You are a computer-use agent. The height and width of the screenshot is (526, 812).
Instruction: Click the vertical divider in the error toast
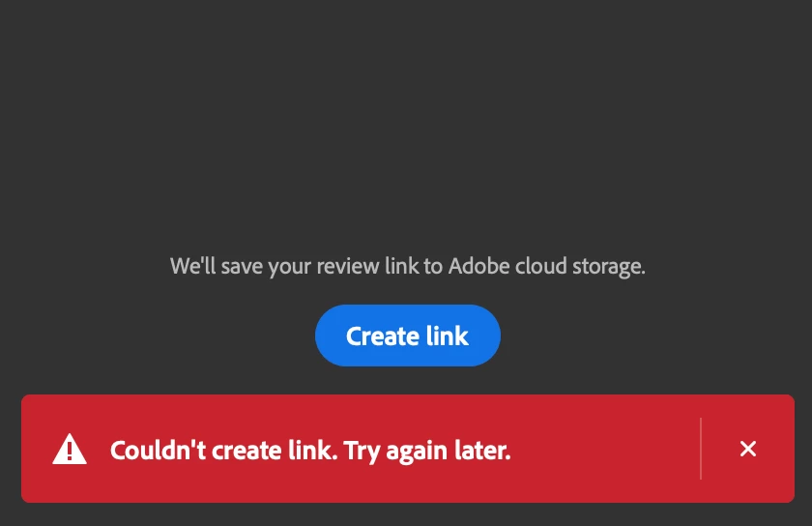tap(701, 449)
